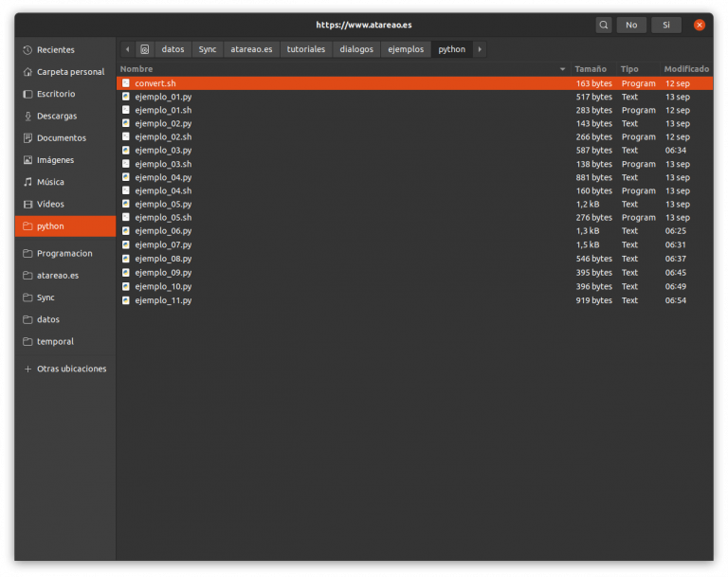Click the Recientes clock icon in sidebar
Screen dimensions: 728x577
(27, 49)
